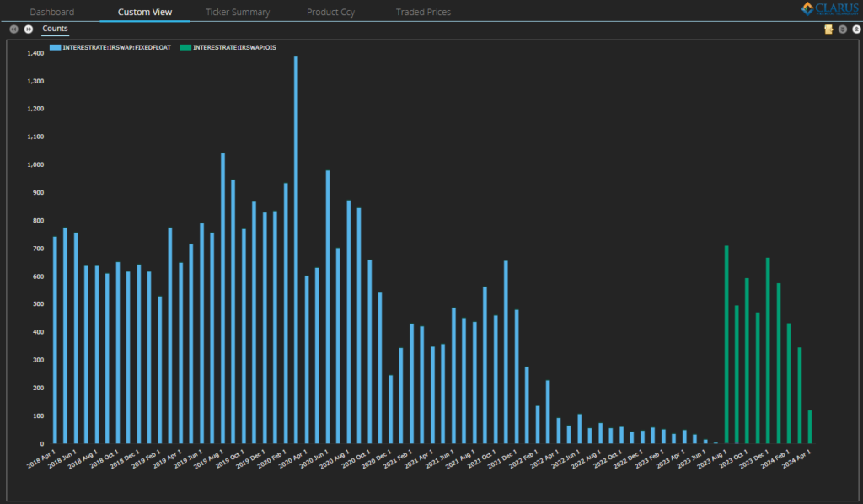
Task: Click the grey double-chevron down icon
Action: (843, 29)
